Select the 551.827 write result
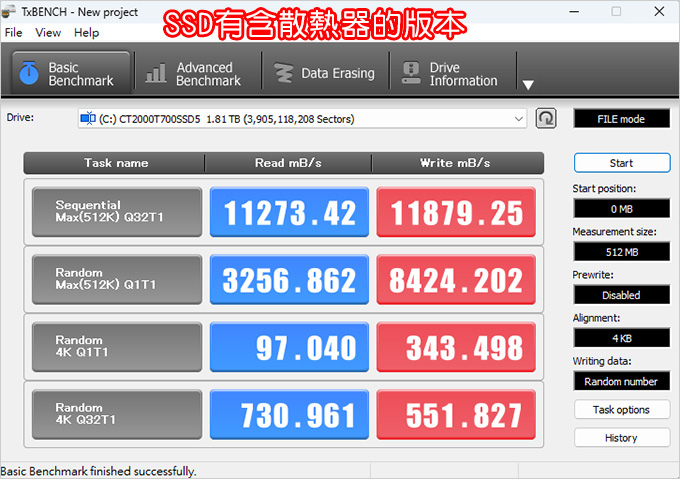680x479 pixels. point(456,415)
